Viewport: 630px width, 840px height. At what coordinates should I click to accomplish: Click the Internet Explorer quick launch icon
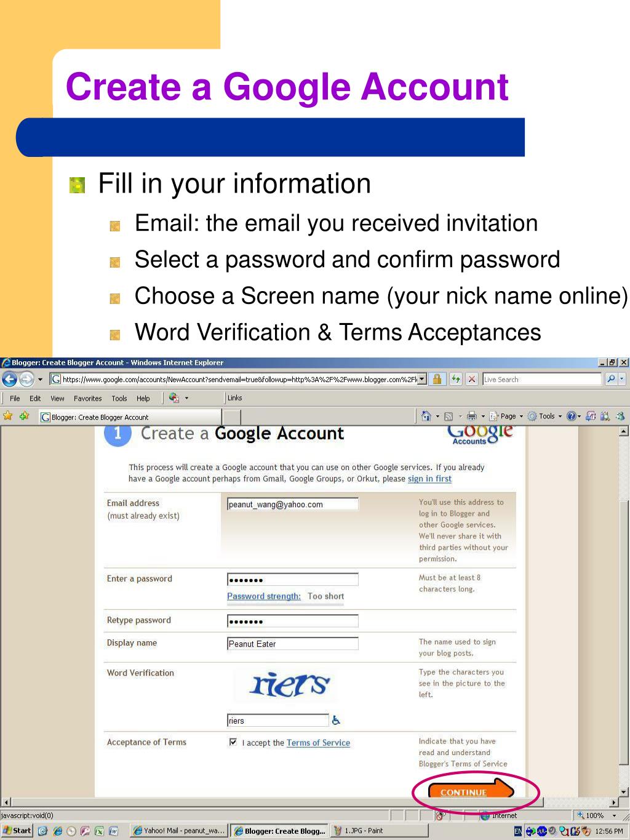(57, 831)
